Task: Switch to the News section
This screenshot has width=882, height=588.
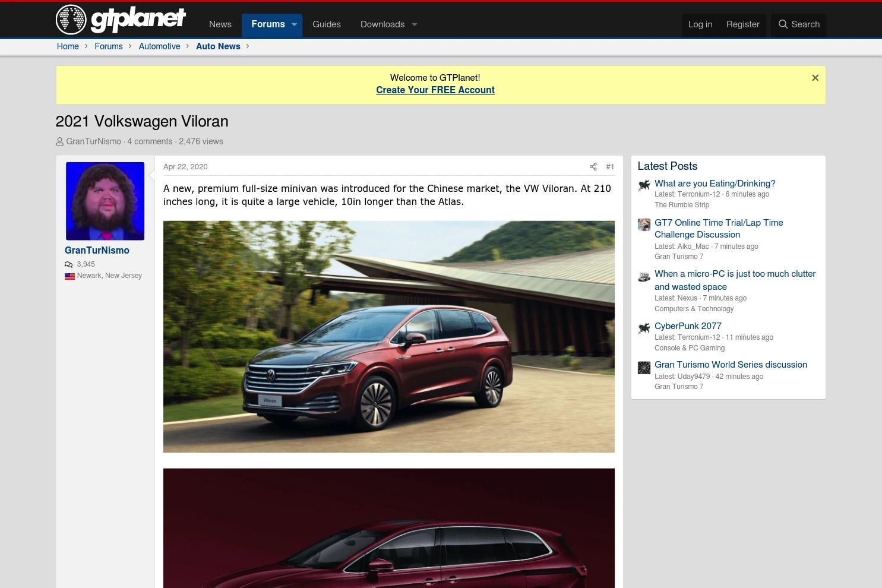Action: (x=220, y=24)
